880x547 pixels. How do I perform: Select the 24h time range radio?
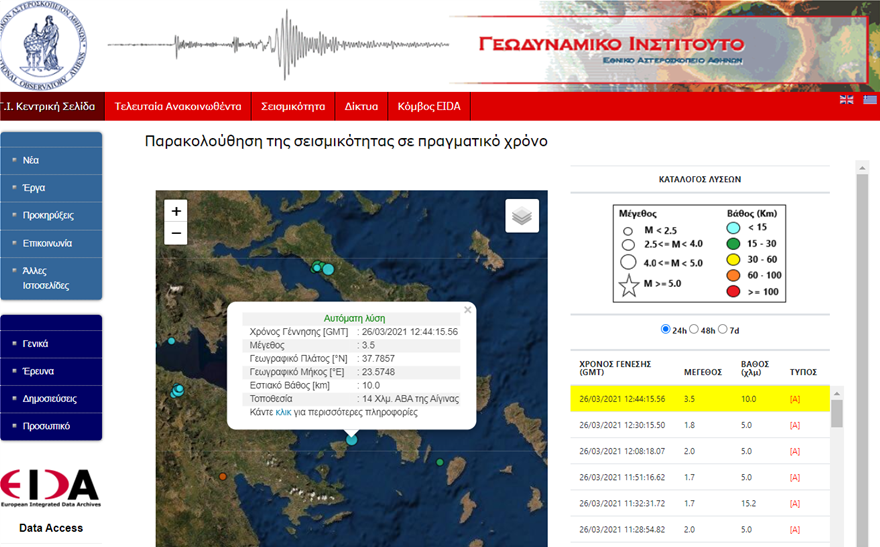point(667,330)
